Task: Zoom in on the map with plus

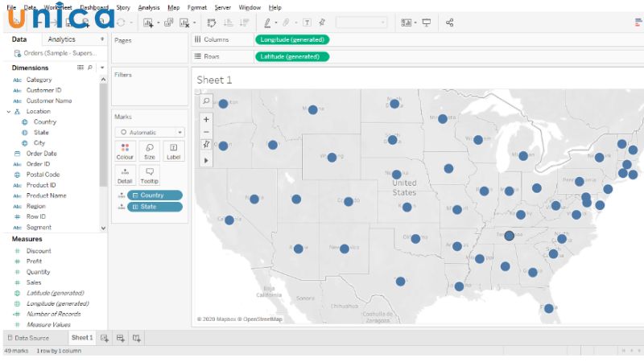Action: (206, 119)
